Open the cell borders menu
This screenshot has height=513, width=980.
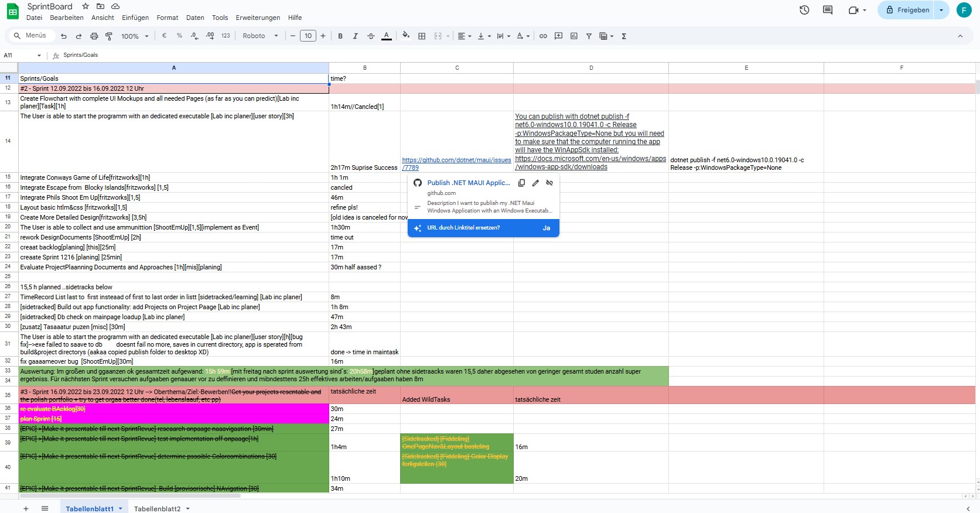(422, 36)
